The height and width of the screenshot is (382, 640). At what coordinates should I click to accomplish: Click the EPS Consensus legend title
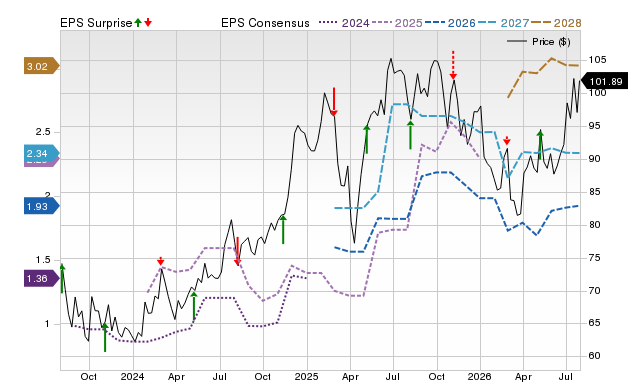tap(265, 23)
